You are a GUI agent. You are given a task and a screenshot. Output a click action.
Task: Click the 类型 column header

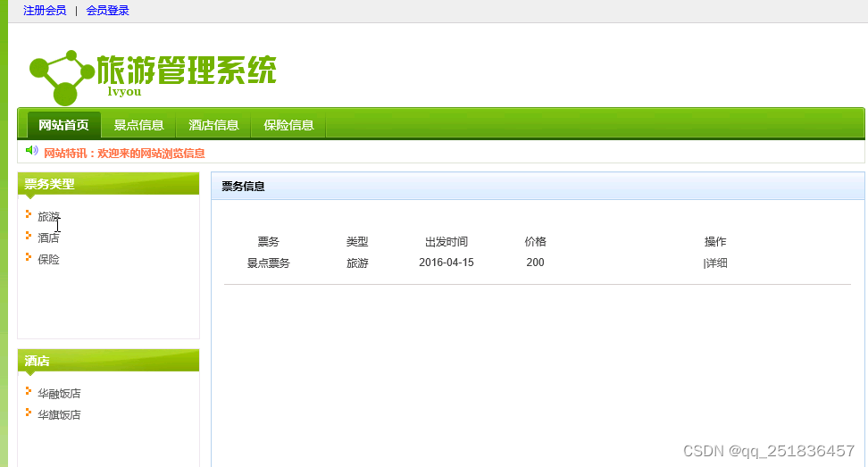357,242
